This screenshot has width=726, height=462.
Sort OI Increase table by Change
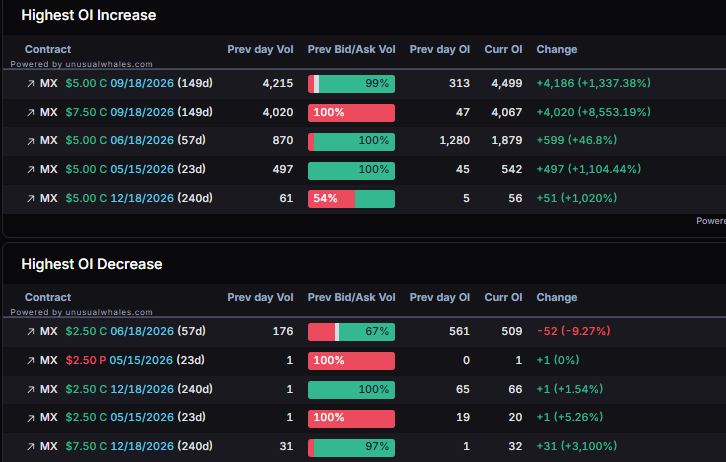tap(557, 50)
